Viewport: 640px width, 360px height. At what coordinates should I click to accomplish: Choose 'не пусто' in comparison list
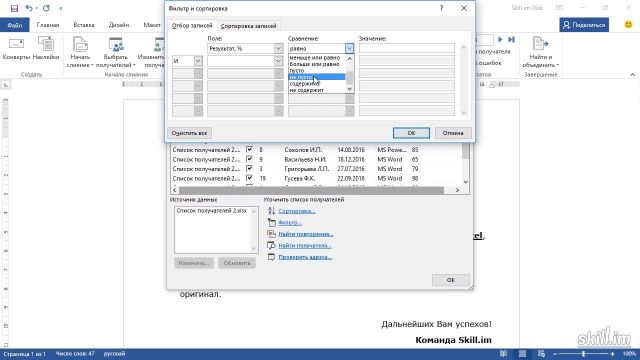pyautogui.click(x=317, y=77)
